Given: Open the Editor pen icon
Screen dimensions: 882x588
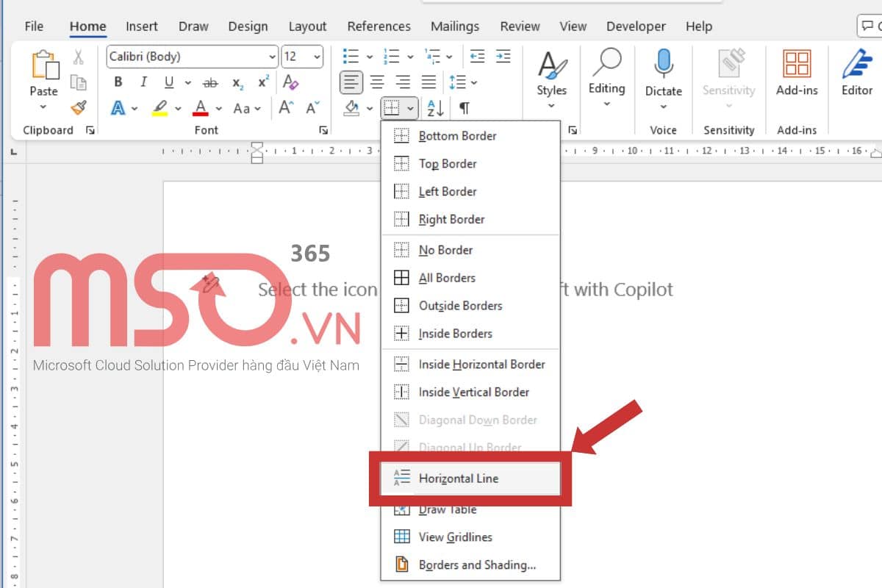Looking at the screenshot, I should pos(856,64).
